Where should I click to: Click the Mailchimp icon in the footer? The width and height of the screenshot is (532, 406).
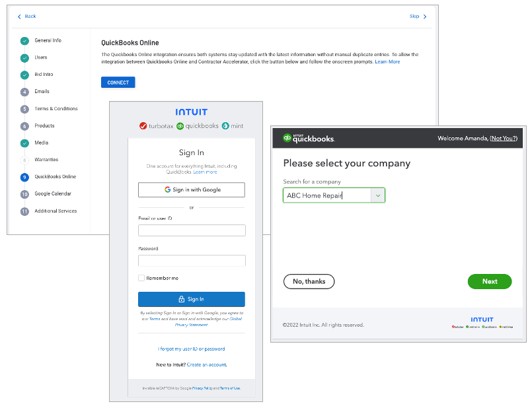pos(500,327)
